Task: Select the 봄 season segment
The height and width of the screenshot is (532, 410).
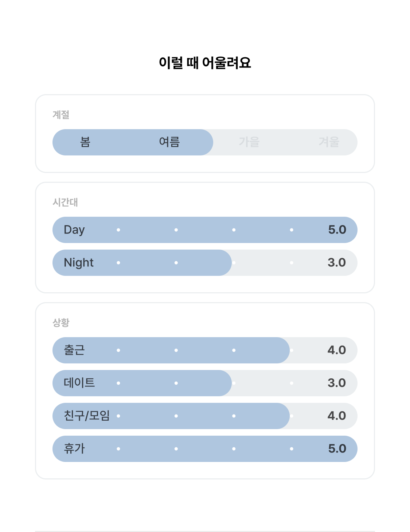Action: [85, 142]
